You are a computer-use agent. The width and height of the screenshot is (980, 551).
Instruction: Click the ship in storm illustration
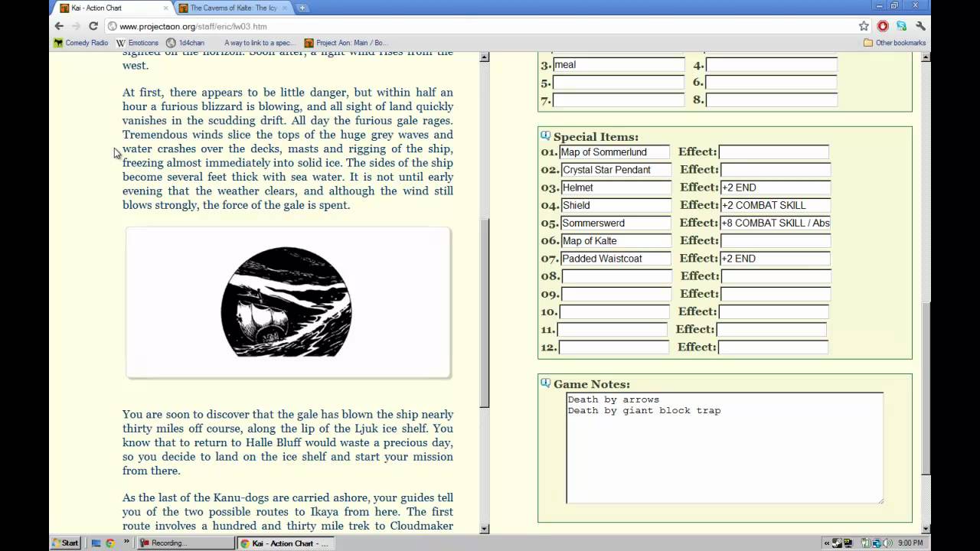[x=286, y=302]
